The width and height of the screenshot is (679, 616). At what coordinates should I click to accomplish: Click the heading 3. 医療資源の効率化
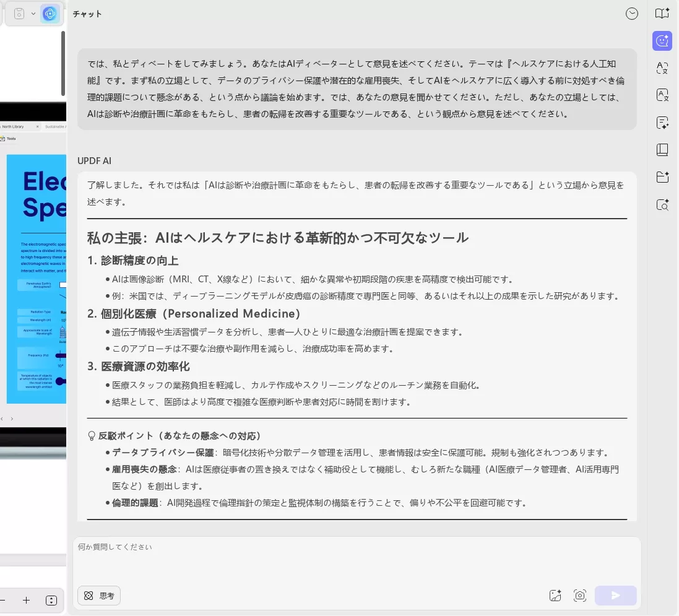pyautogui.click(x=139, y=367)
